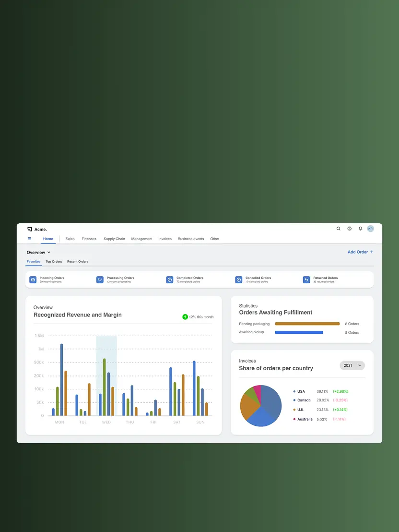
Task: Click the '(+0.14%)' change value
Action: click(x=340, y=410)
